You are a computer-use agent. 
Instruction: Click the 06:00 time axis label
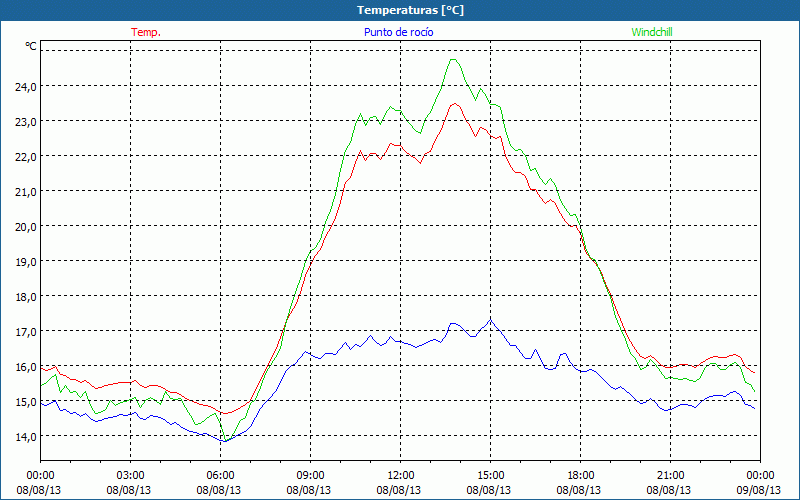[x=220, y=476]
